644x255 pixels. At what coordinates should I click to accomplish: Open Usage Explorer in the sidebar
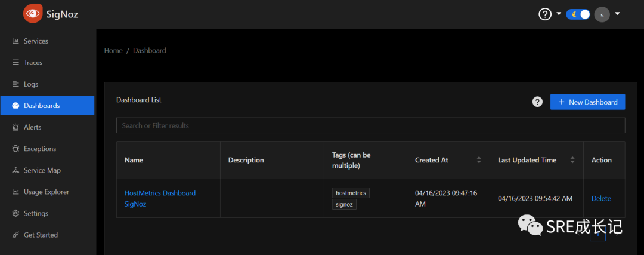(x=48, y=192)
